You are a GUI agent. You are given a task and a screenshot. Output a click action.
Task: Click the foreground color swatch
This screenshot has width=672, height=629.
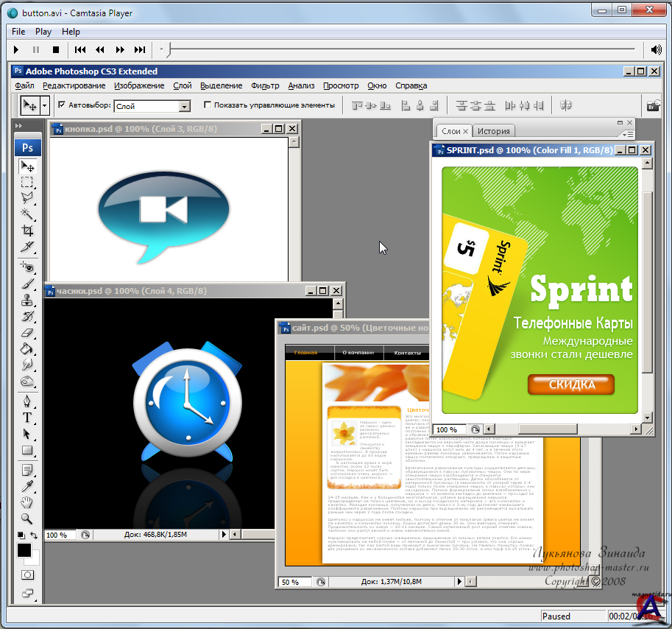point(24,549)
